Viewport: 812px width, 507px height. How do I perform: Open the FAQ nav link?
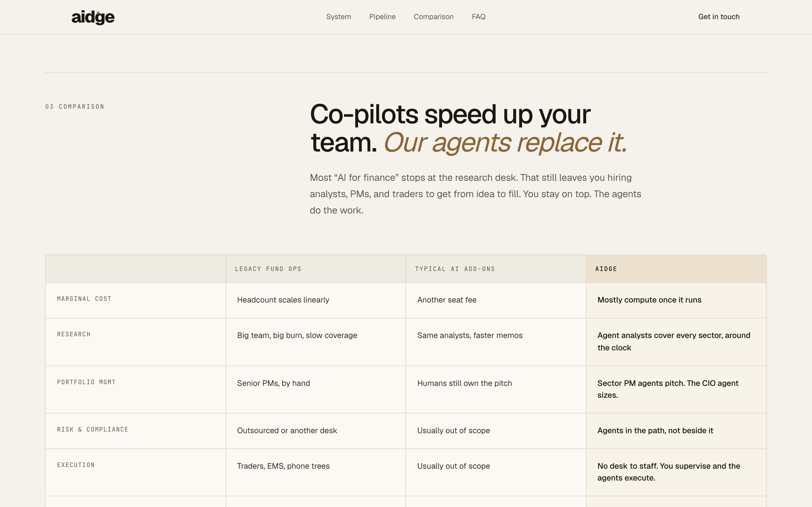[478, 17]
